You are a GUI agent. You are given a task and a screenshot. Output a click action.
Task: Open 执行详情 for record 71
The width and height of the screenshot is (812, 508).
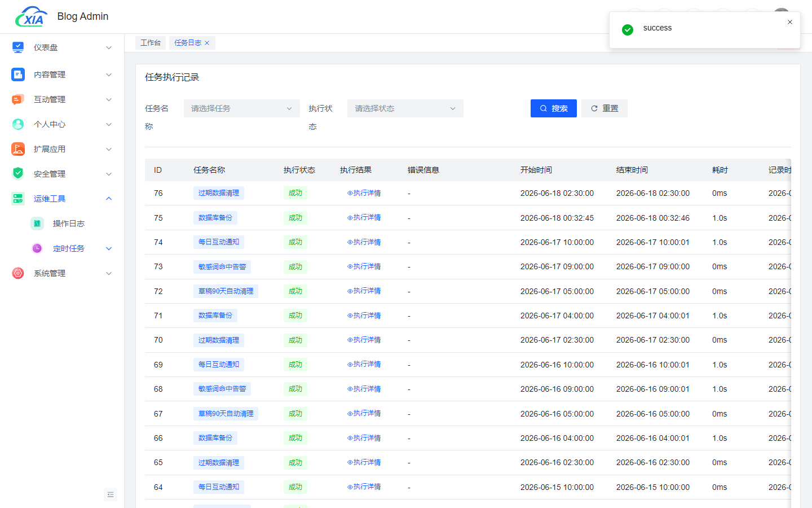point(364,316)
